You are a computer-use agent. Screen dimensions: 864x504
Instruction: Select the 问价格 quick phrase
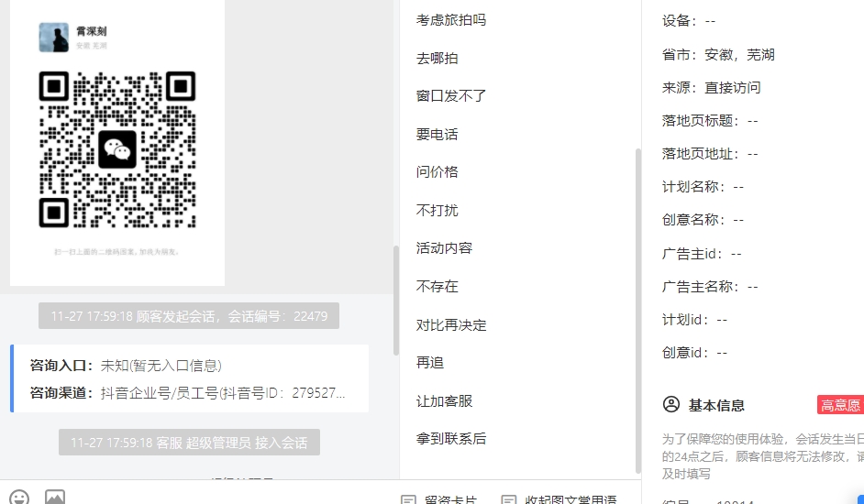[x=437, y=172]
